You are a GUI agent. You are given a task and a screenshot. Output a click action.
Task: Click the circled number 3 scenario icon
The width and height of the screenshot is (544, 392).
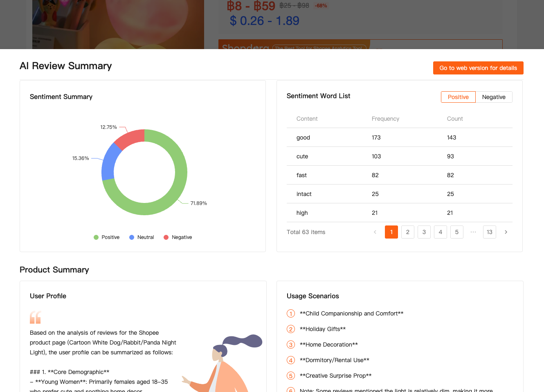pos(291,345)
